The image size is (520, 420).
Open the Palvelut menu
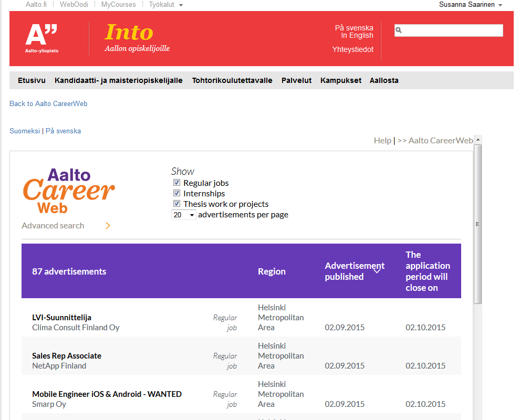(x=296, y=80)
